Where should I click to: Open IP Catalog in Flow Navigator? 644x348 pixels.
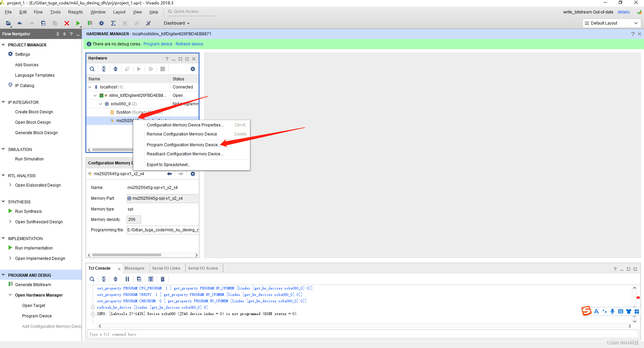click(25, 86)
